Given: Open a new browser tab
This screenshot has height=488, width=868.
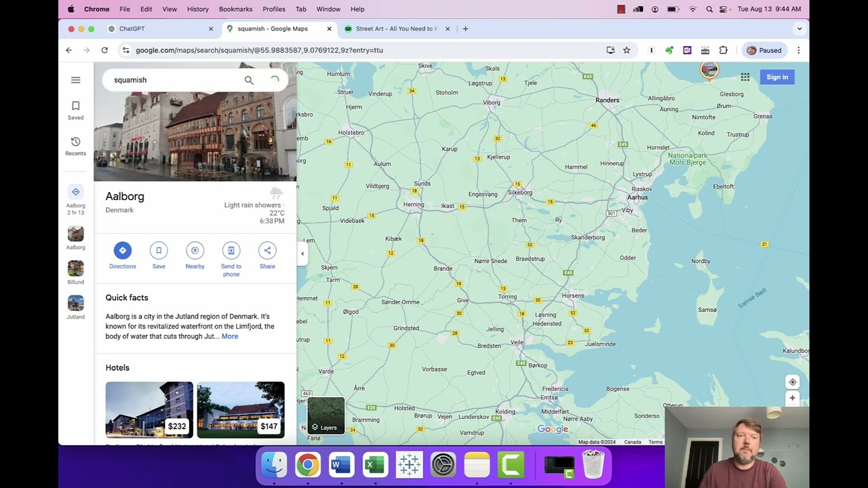Looking at the screenshot, I should (x=465, y=28).
